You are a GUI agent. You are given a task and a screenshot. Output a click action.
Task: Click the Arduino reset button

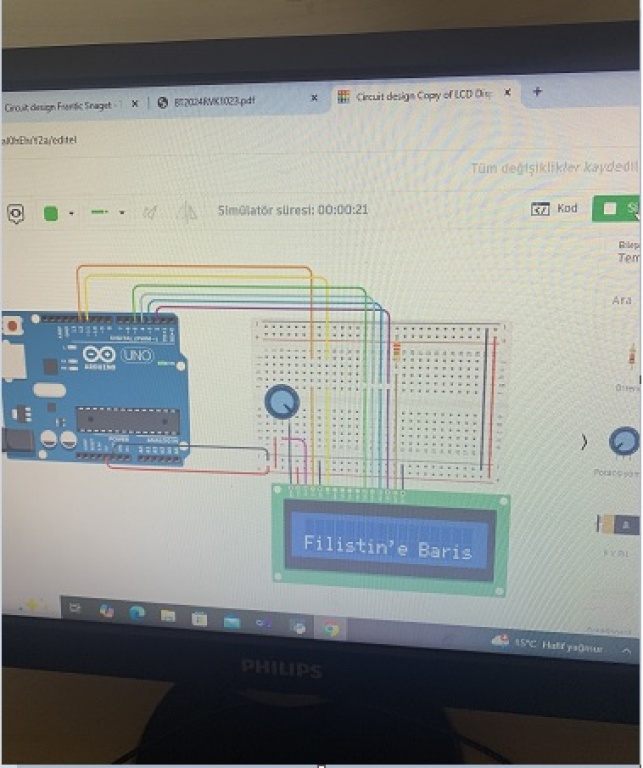pos(12,326)
